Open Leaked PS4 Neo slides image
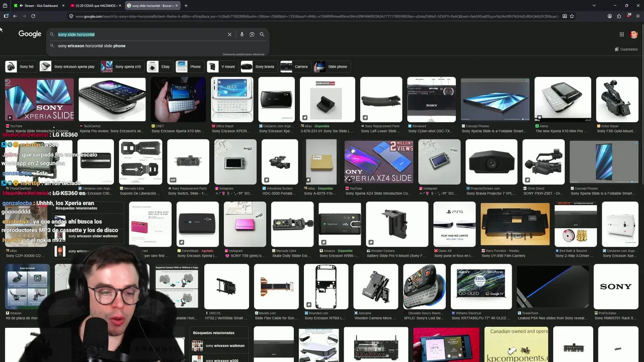The image size is (644, 362). [552, 287]
